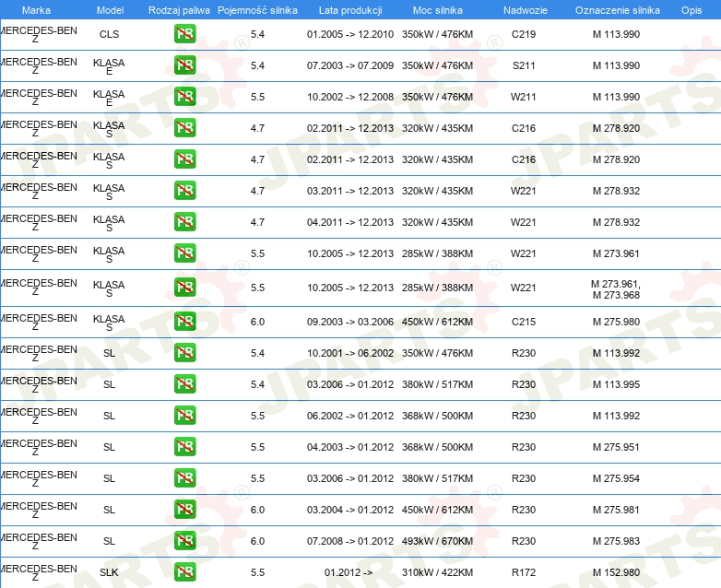Viewport: 721px width, 588px height.
Task: Click the fuel icon in the CLS row
Action: click(184, 34)
